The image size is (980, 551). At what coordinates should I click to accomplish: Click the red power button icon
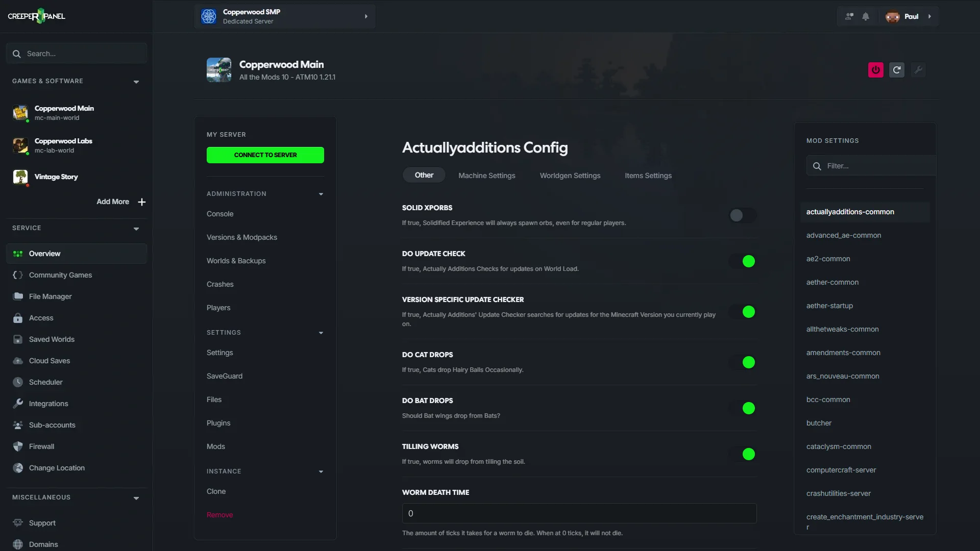(x=876, y=70)
